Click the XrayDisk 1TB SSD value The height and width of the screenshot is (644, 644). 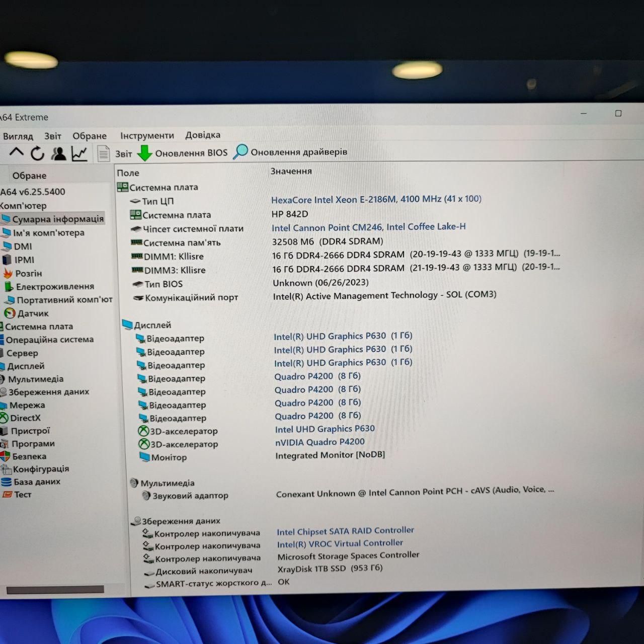[330, 569]
